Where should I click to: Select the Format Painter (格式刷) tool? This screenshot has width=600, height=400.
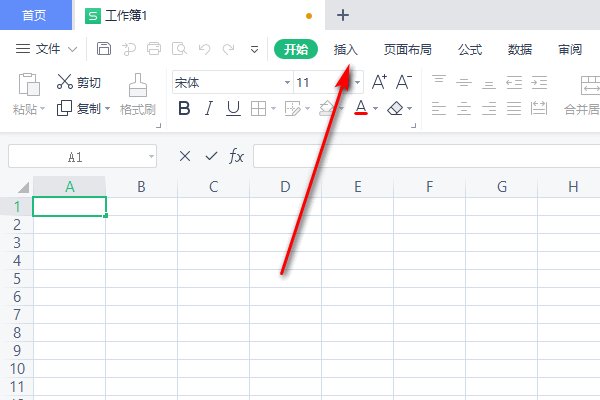click(138, 94)
